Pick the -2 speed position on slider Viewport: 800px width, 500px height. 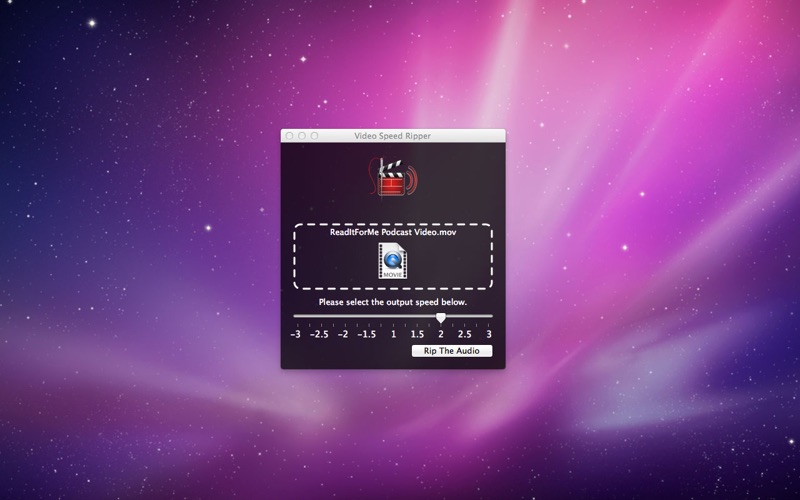click(x=343, y=317)
